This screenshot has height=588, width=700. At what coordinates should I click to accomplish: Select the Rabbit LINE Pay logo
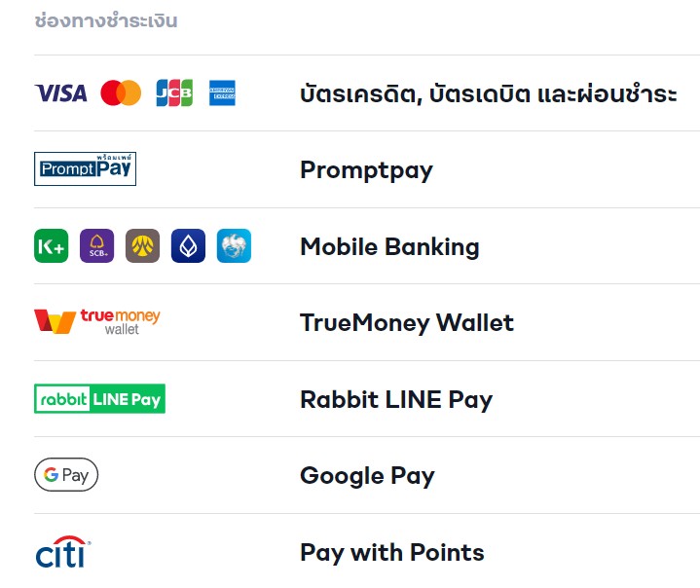pos(99,398)
